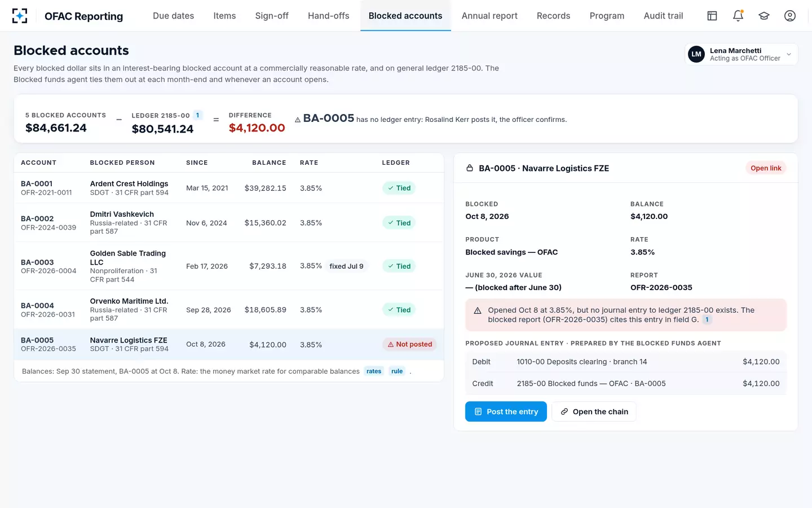Screen dimensions: 812x508
Task: Click the Open the chain button
Action: coord(594,411)
